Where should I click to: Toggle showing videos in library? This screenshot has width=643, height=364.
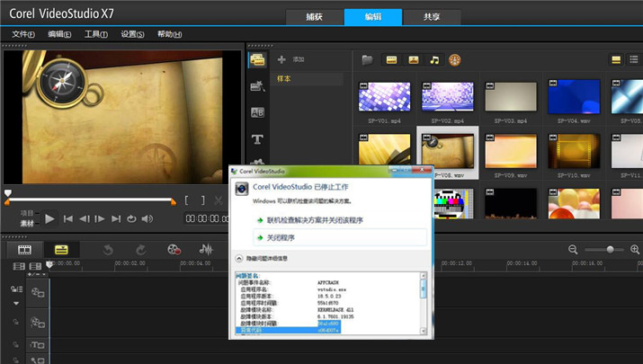coord(391,60)
